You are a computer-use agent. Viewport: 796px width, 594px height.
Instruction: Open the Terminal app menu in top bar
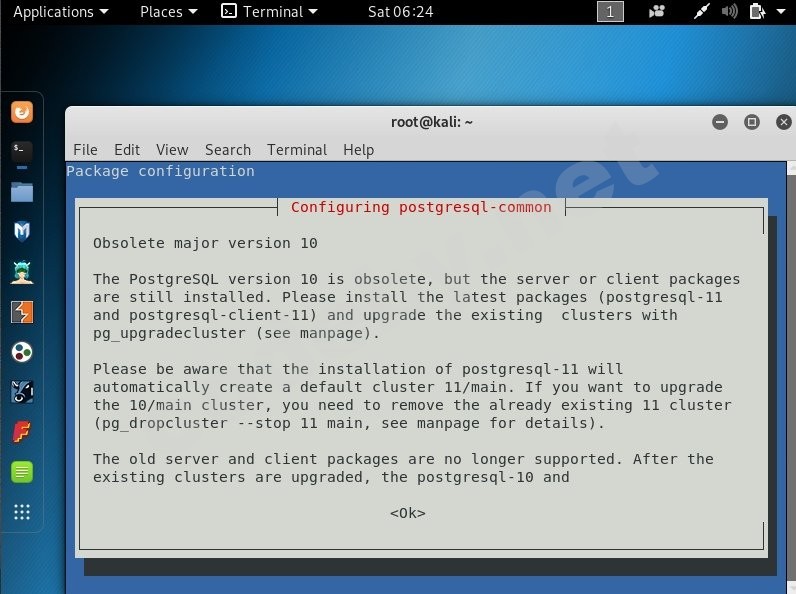click(x=269, y=12)
